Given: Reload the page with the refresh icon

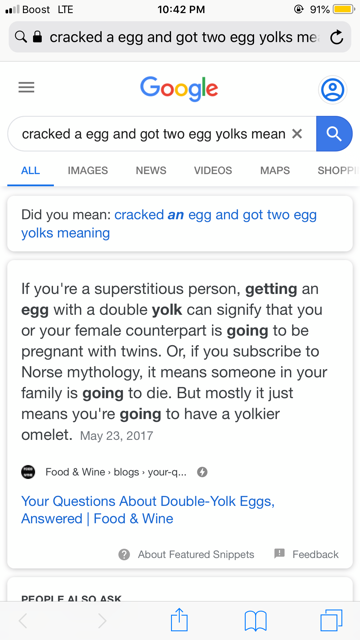Looking at the screenshot, I should pos(336,38).
